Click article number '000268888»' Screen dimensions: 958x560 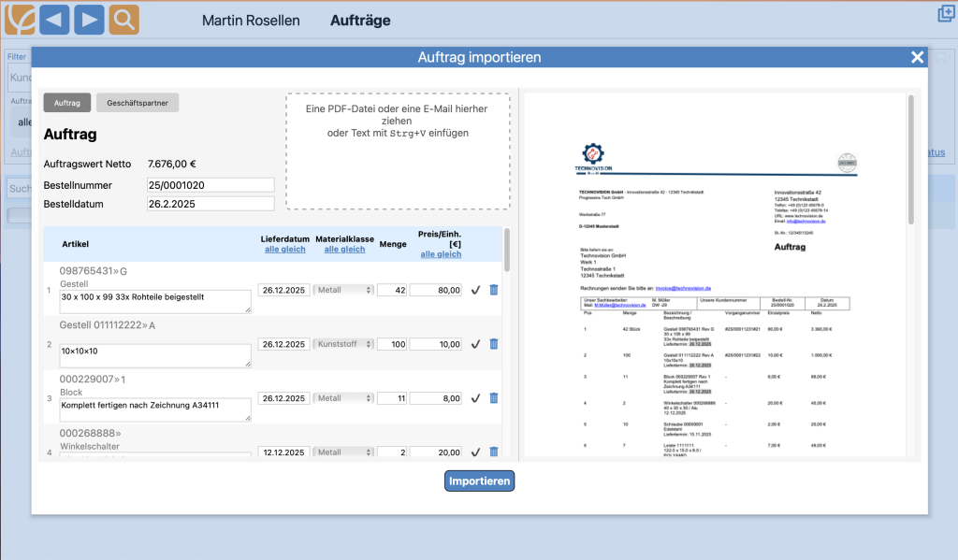[x=91, y=433]
